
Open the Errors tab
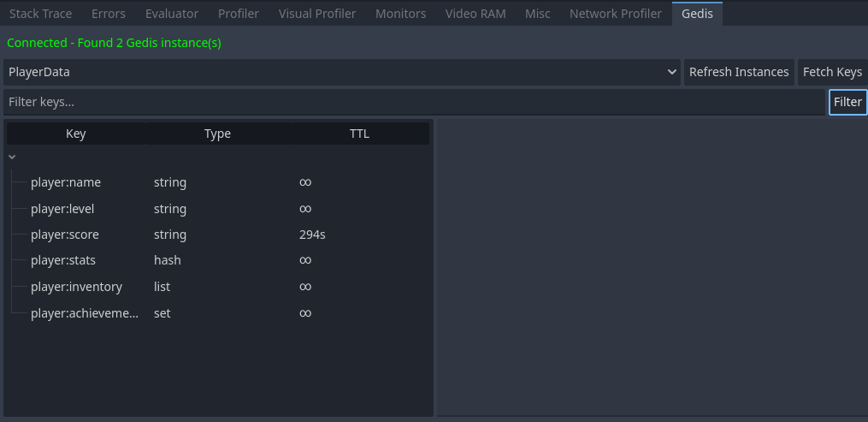coord(109,14)
